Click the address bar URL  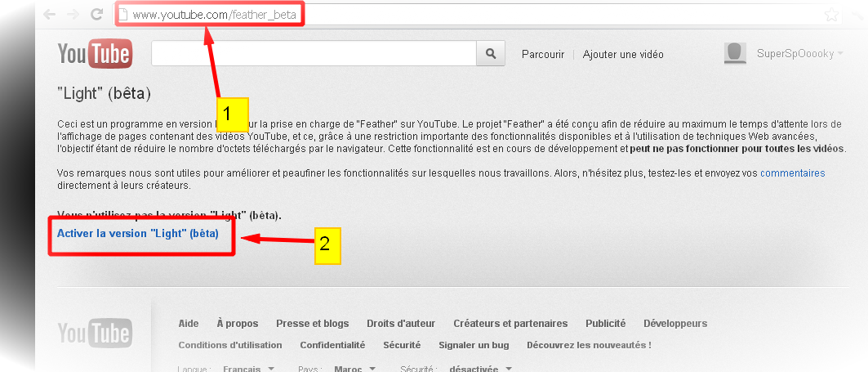(214, 15)
